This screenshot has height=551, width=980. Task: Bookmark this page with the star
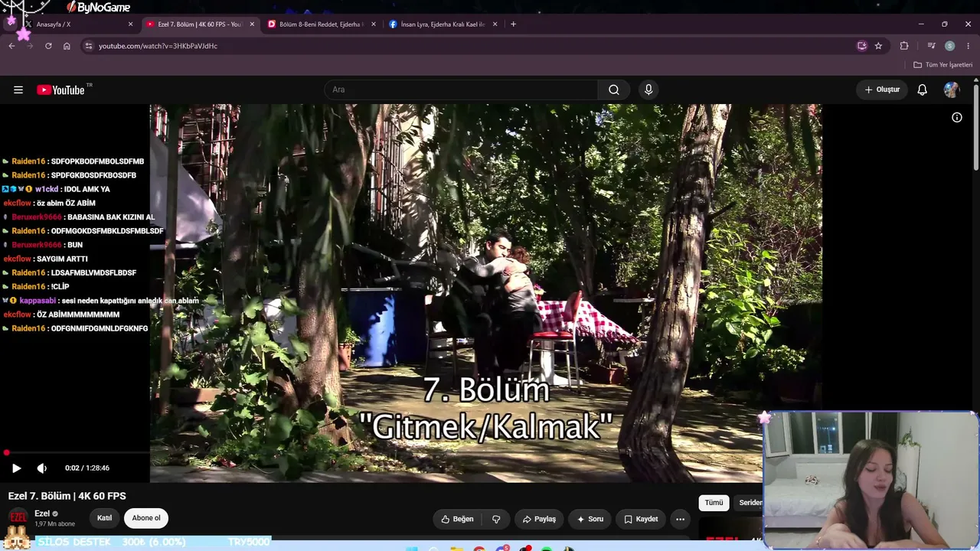click(878, 46)
